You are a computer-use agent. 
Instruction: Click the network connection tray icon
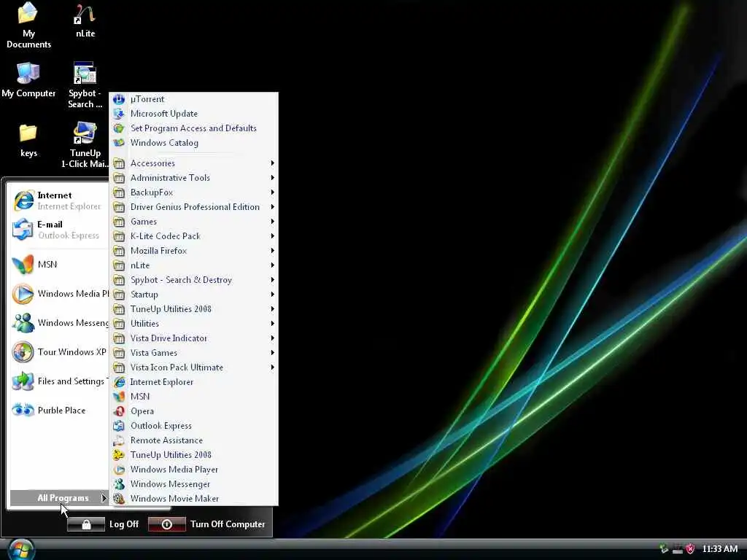coord(678,550)
